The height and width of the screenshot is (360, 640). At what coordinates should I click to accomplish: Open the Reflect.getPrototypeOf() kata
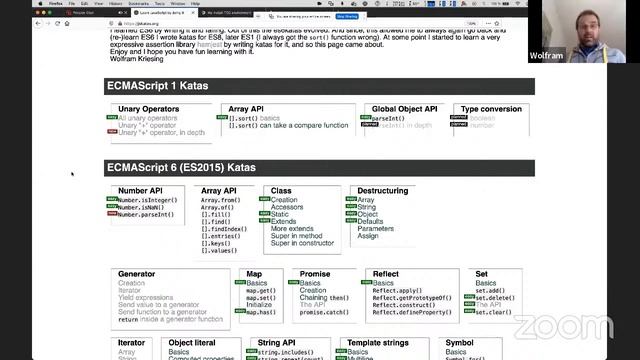click(x=412, y=298)
